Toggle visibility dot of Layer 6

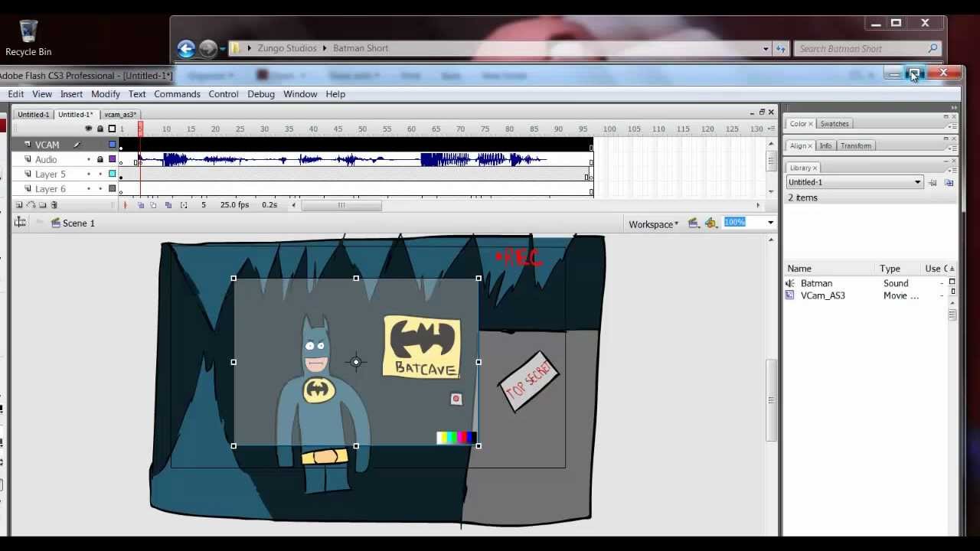point(89,188)
